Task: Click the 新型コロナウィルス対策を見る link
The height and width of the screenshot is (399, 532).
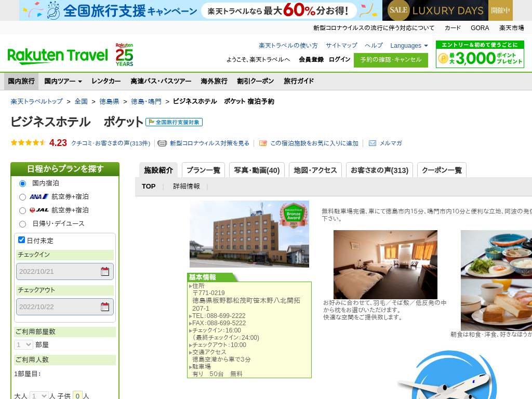Action: [x=210, y=143]
